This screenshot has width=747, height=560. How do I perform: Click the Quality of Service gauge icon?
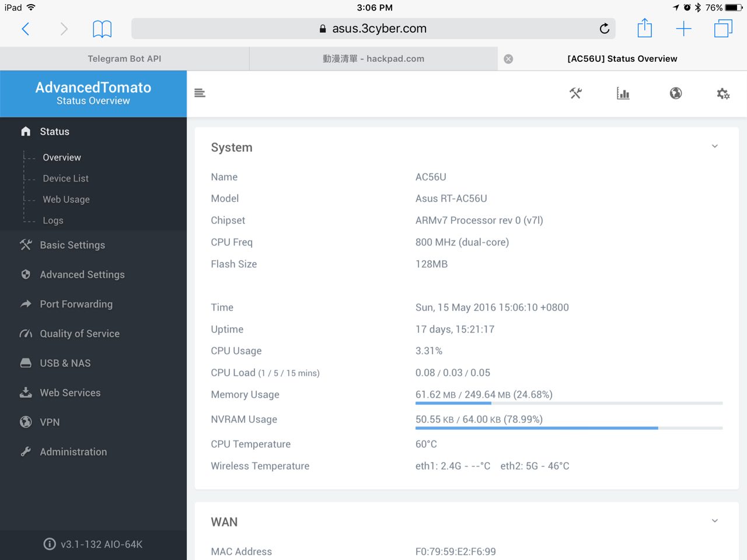click(26, 334)
